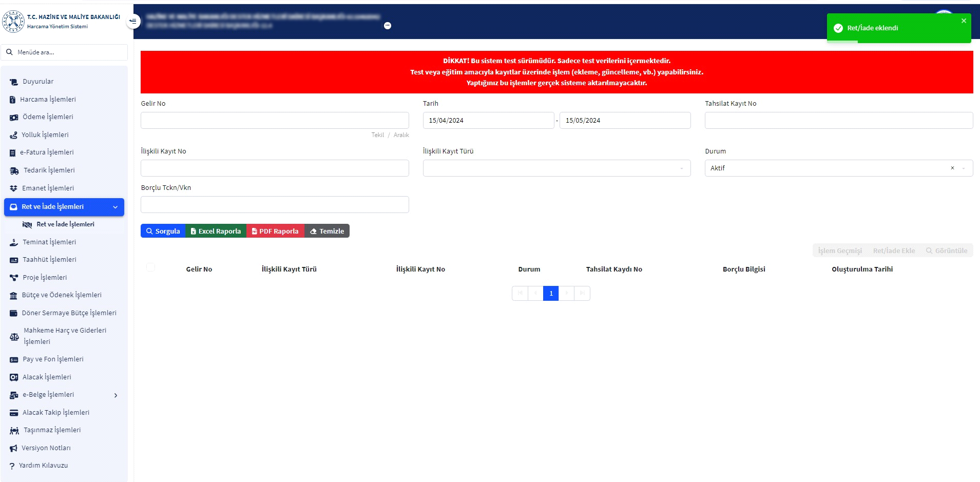
Task: Switch Gelir No to Aralık mode
Action: tap(401, 135)
